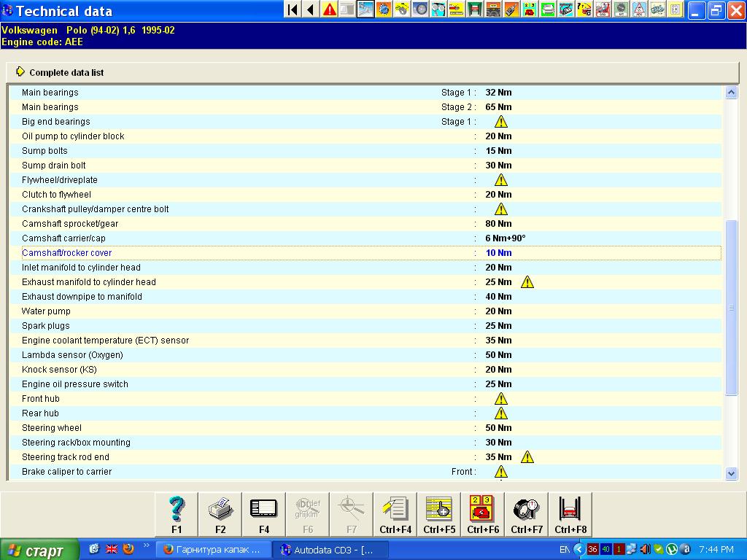The height and width of the screenshot is (560, 747).
Task: Switch to the Firefox taskbar window
Action: 213,550
